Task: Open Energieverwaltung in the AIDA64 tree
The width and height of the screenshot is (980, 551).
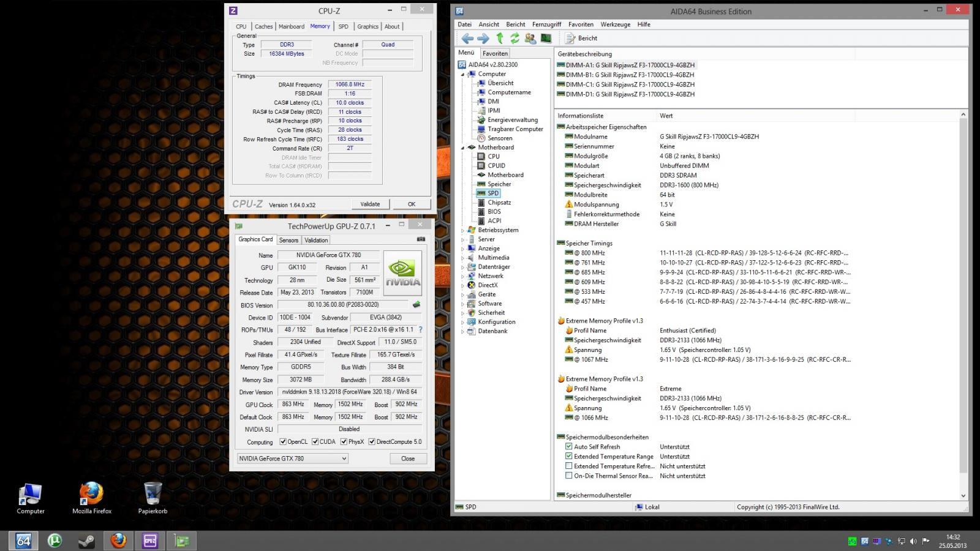Action: 512,120
